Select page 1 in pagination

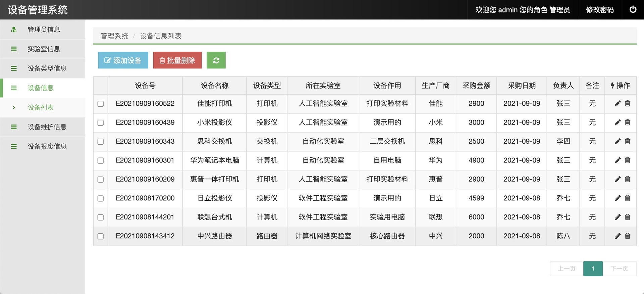point(593,268)
